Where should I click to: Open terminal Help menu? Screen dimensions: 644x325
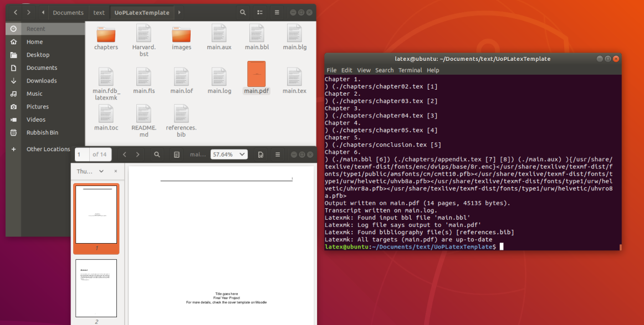coord(433,70)
